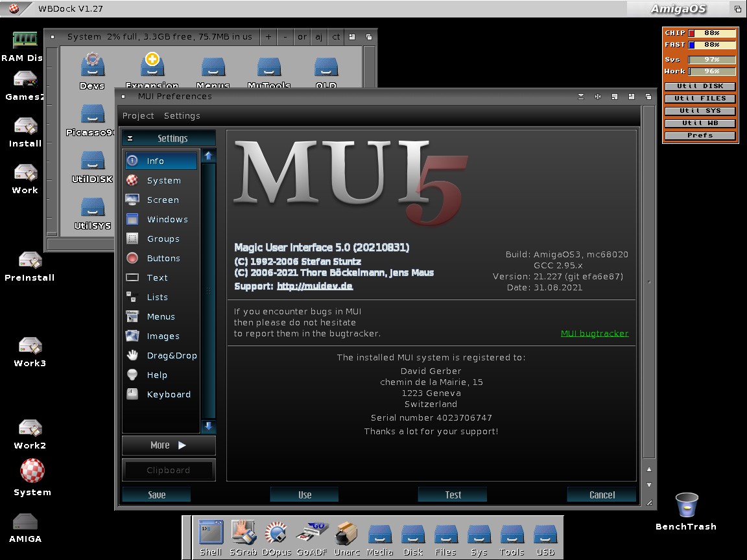747x560 pixels.
Task: Open the Lists settings page
Action: 161,297
